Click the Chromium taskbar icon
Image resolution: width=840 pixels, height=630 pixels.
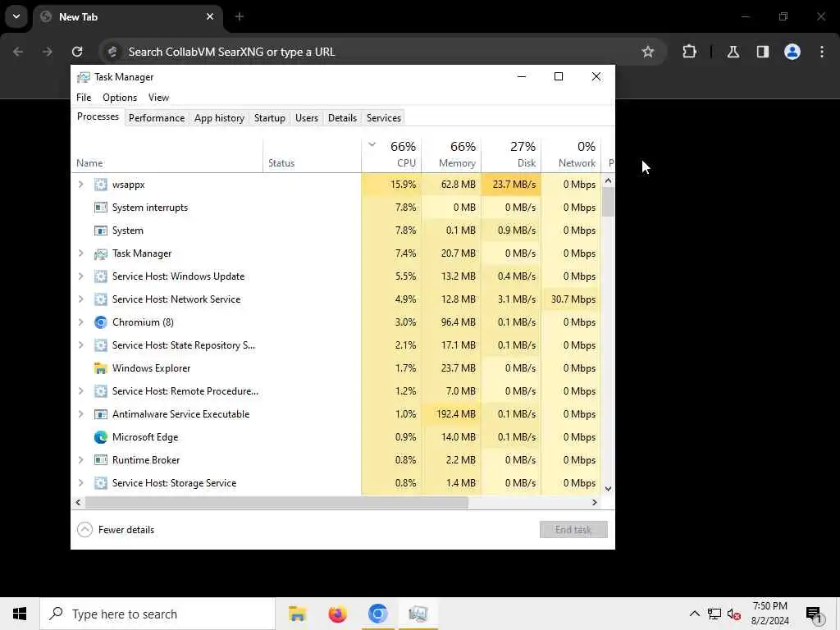pos(377,614)
